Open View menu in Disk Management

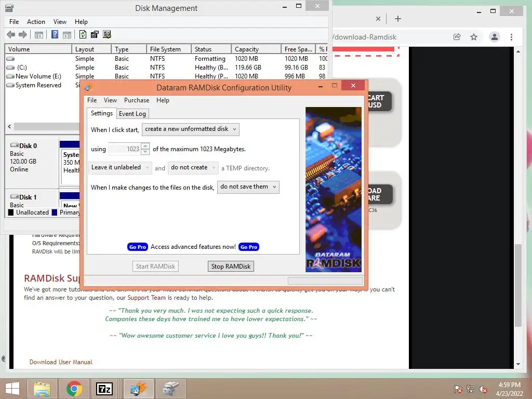pos(60,22)
